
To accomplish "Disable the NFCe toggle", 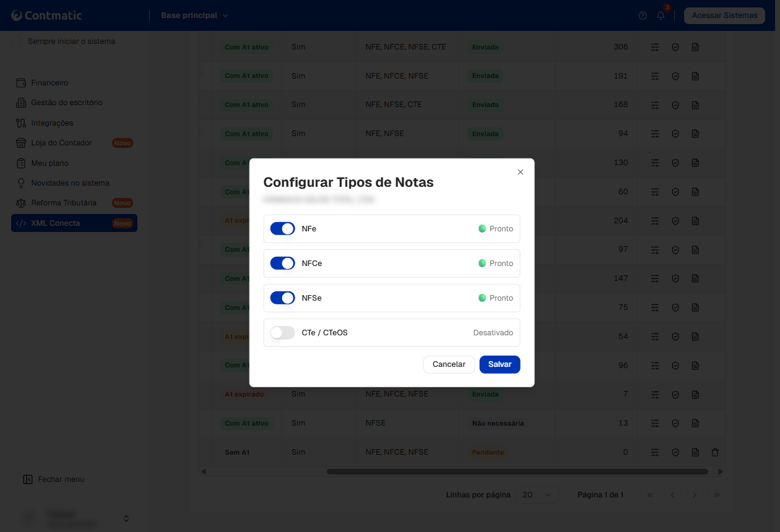I will point(282,264).
